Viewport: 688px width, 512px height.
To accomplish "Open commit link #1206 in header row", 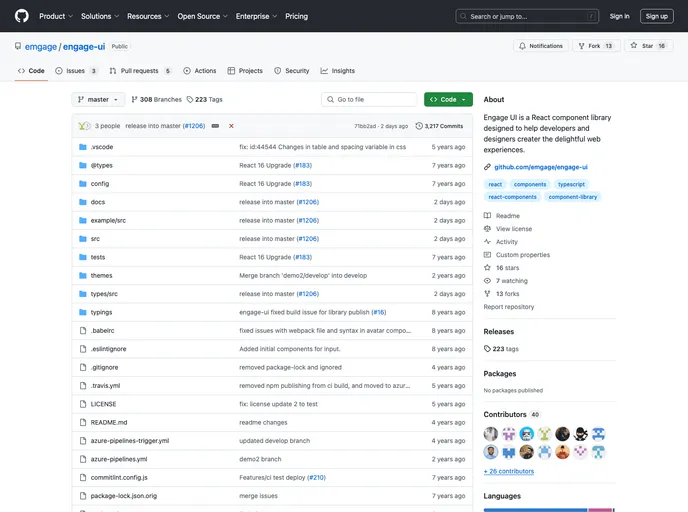I will pos(194,126).
